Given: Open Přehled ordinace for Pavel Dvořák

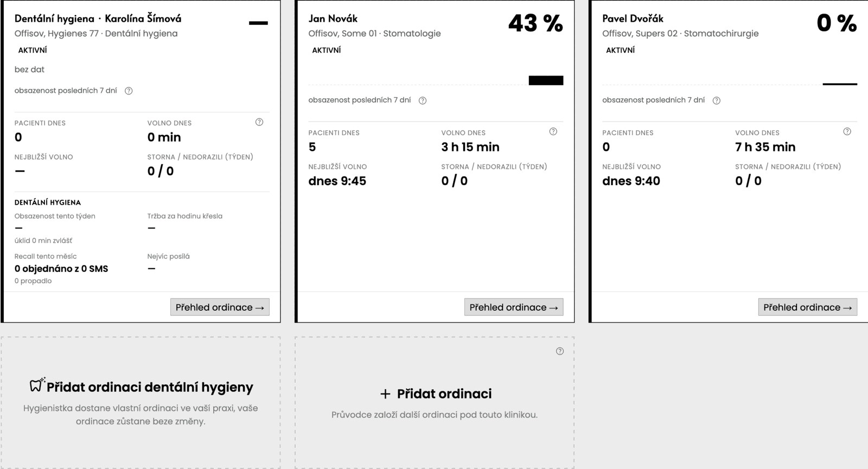Looking at the screenshot, I should tap(808, 307).
